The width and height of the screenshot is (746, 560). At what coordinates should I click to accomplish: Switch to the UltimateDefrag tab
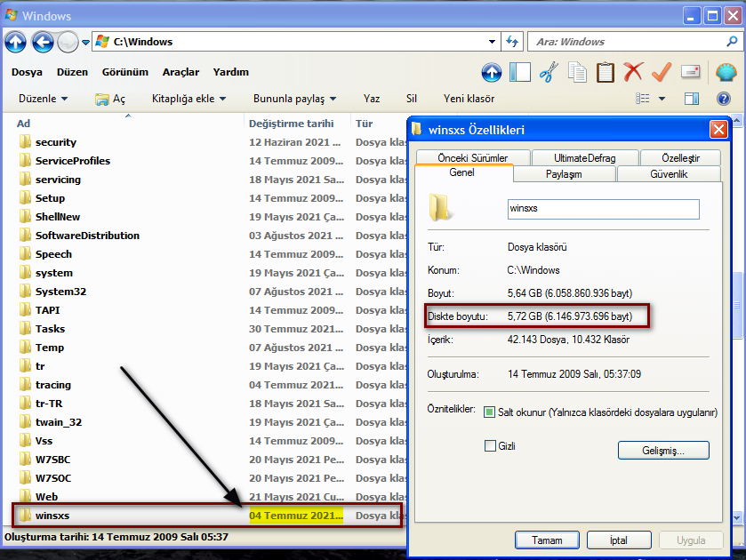[x=585, y=157]
